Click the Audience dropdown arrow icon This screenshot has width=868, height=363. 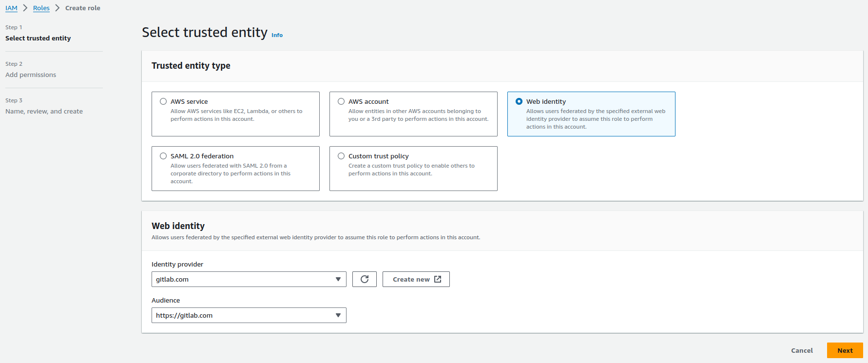coord(338,315)
